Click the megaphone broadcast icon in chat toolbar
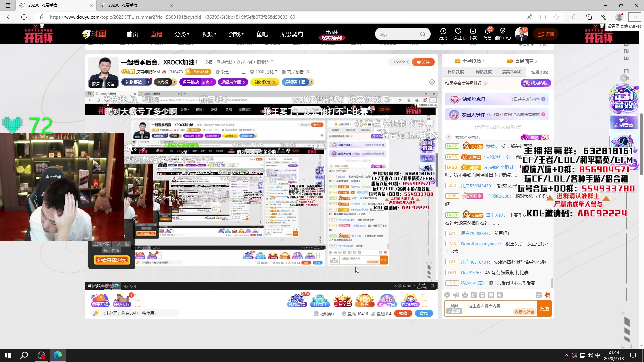The height and width of the screenshot is (362, 644). 456,295
